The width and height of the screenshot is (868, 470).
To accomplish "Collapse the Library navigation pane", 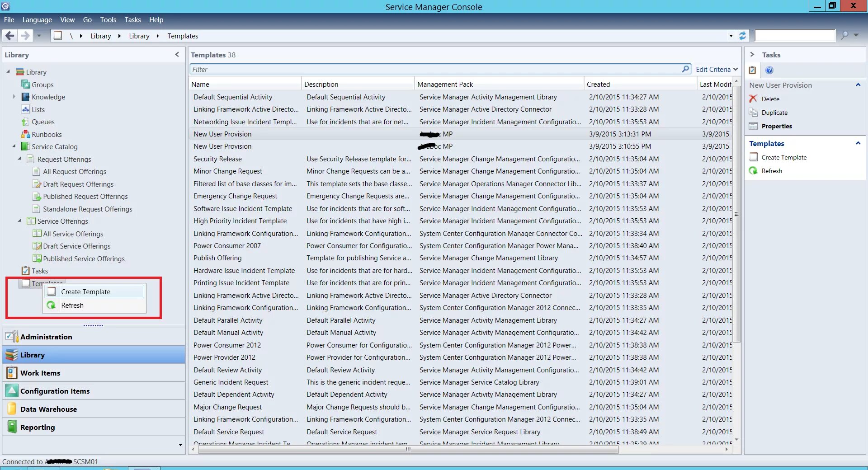I will (x=177, y=55).
